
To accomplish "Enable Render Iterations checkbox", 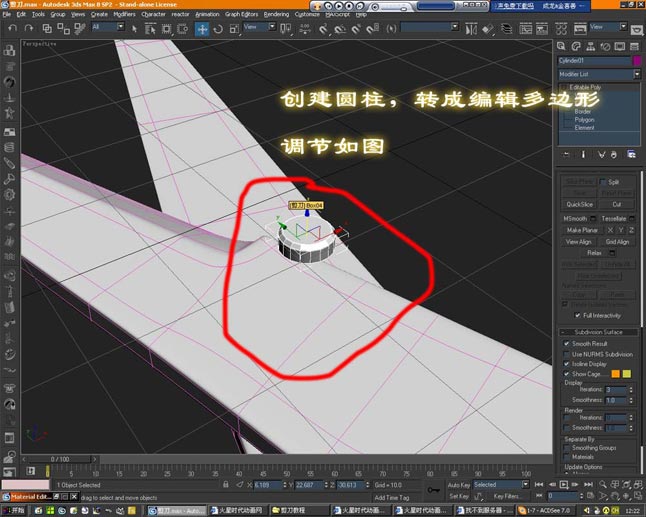I will point(566,417).
